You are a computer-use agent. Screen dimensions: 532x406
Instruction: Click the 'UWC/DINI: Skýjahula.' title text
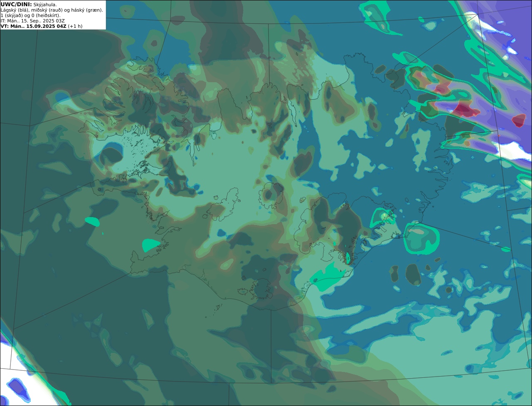click(x=29, y=4)
